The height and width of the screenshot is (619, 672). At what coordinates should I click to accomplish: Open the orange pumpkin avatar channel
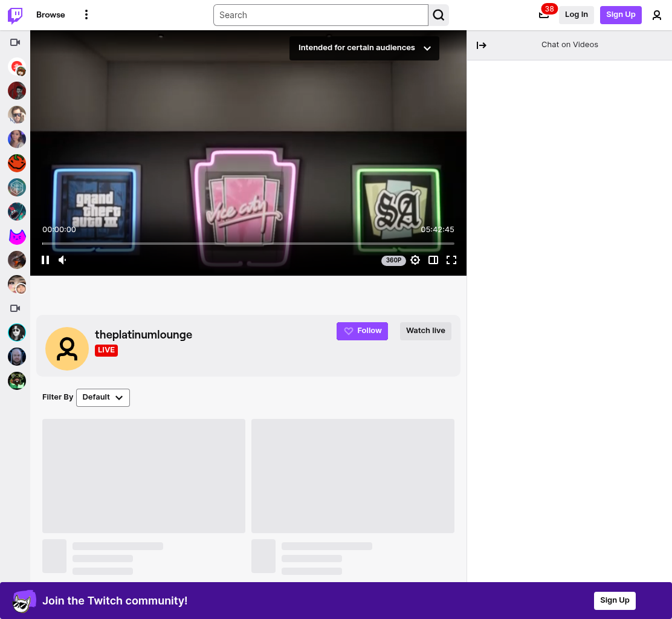pos(17,163)
